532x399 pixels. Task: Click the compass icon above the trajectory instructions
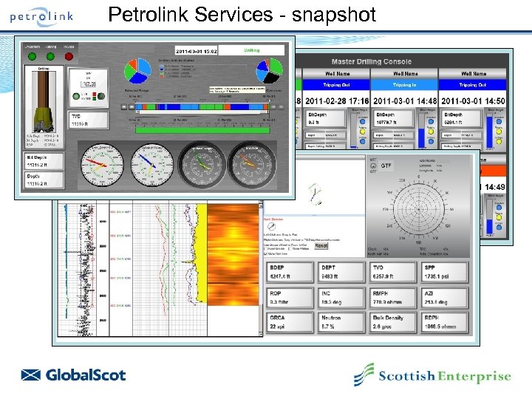click(x=271, y=226)
